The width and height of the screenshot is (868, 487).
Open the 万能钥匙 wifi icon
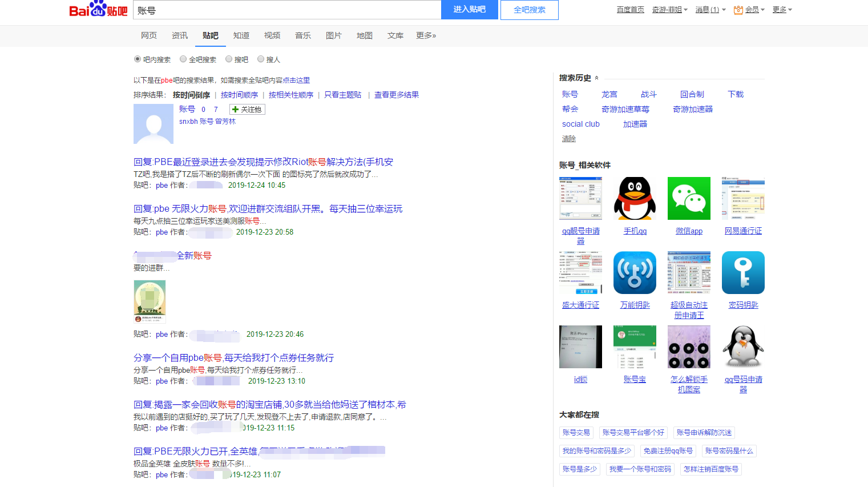point(635,272)
